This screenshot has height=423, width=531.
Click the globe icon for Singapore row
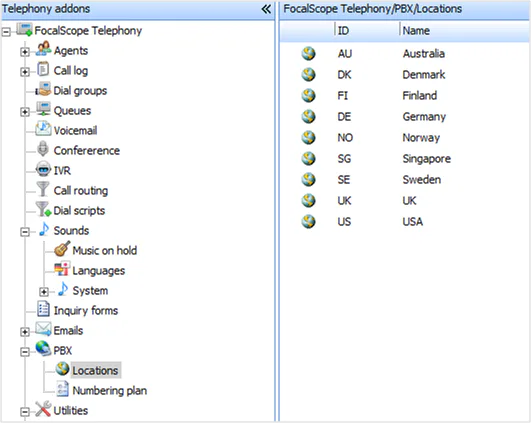click(x=308, y=158)
